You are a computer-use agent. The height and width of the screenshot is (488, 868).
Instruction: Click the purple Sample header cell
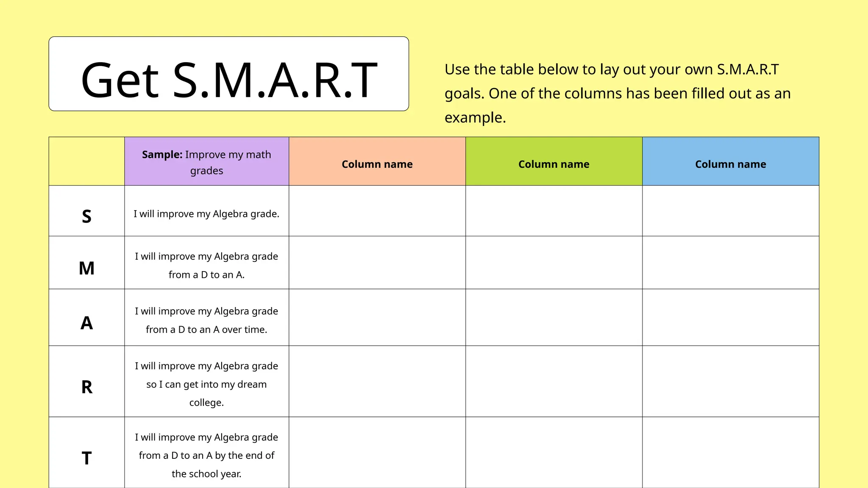tap(207, 161)
